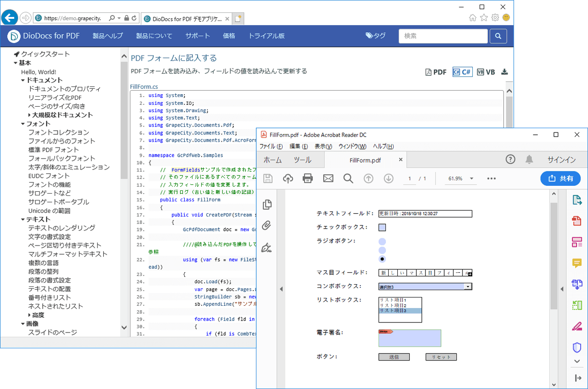Collapse the 基本 tree node
The width and height of the screenshot is (588, 389).
(x=15, y=63)
